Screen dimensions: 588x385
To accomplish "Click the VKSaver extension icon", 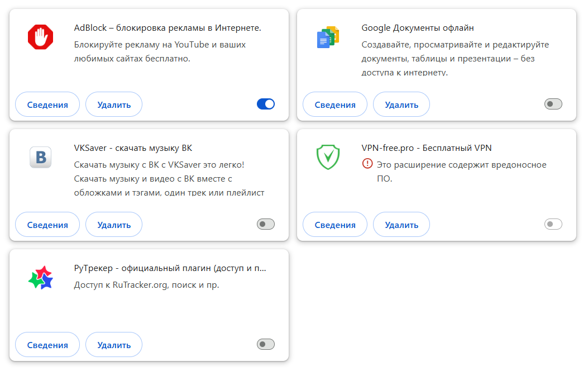I will 40,158.
